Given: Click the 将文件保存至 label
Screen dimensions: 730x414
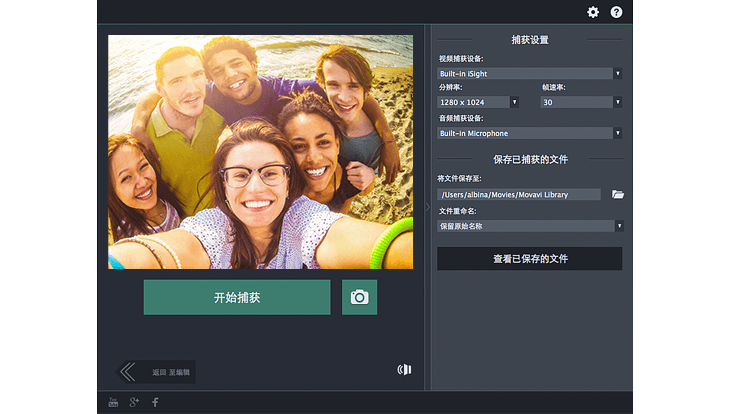Looking at the screenshot, I should pos(460,178).
